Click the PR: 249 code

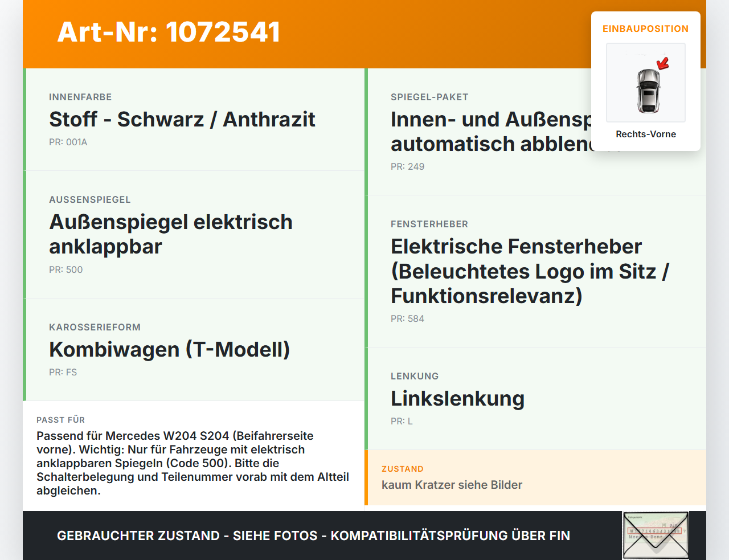click(408, 166)
